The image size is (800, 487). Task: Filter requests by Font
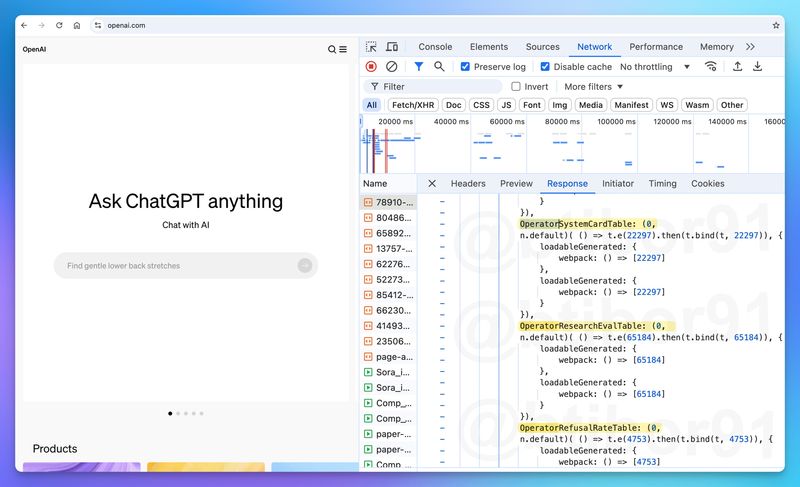pyautogui.click(x=531, y=105)
